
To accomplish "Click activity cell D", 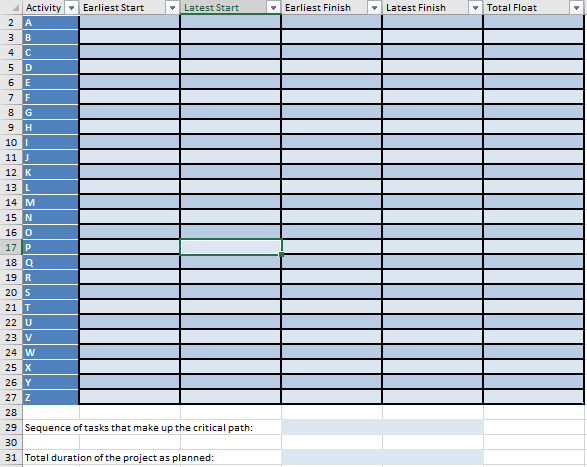I will coord(51,67).
